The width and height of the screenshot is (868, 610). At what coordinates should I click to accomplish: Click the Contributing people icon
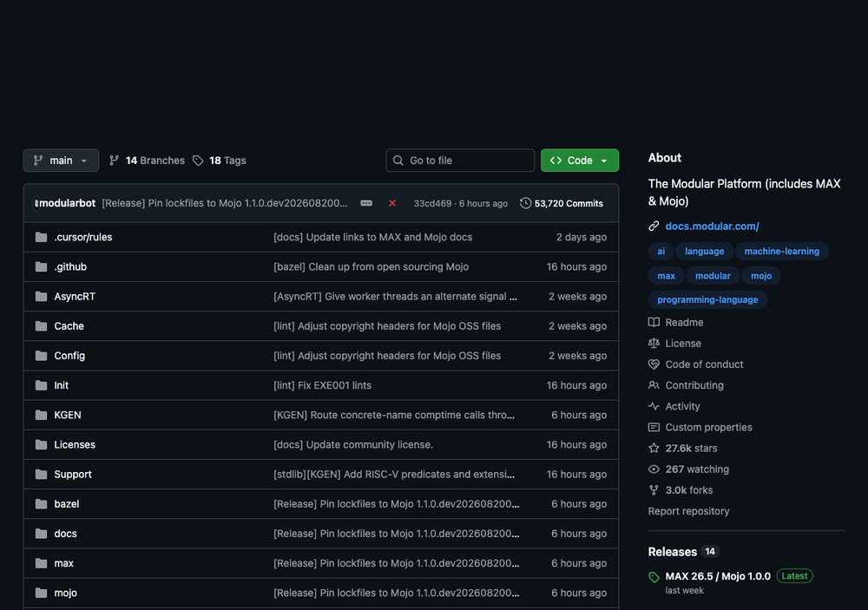[x=654, y=385]
